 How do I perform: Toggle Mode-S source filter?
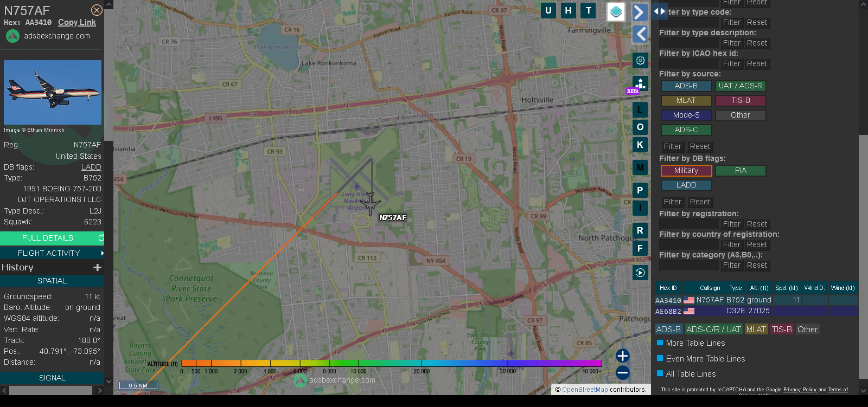[x=686, y=115]
